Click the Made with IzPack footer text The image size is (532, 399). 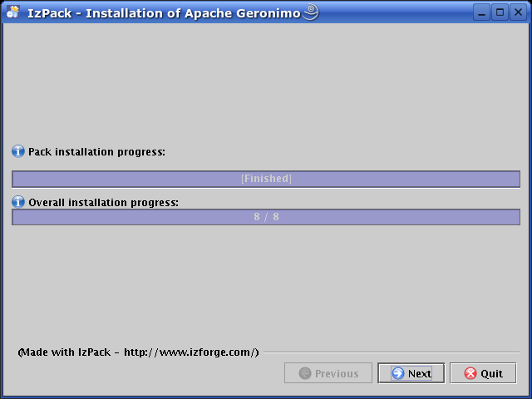tap(138, 352)
